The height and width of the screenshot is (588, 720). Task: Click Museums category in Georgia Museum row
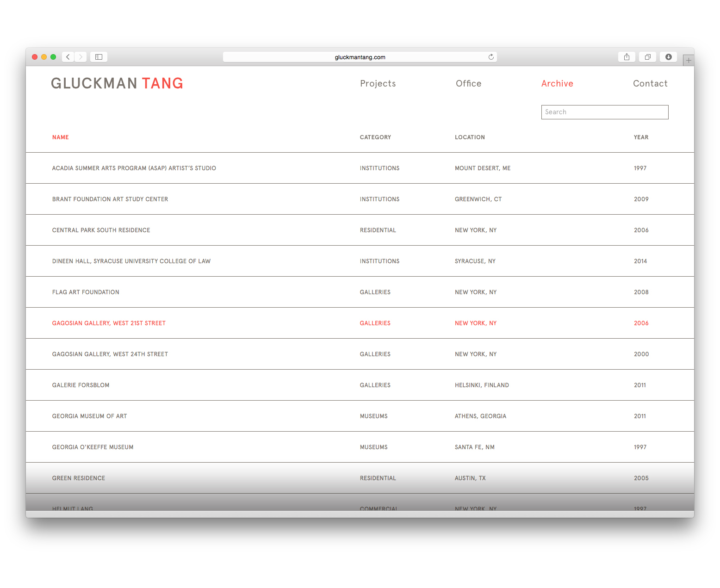coord(374,416)
